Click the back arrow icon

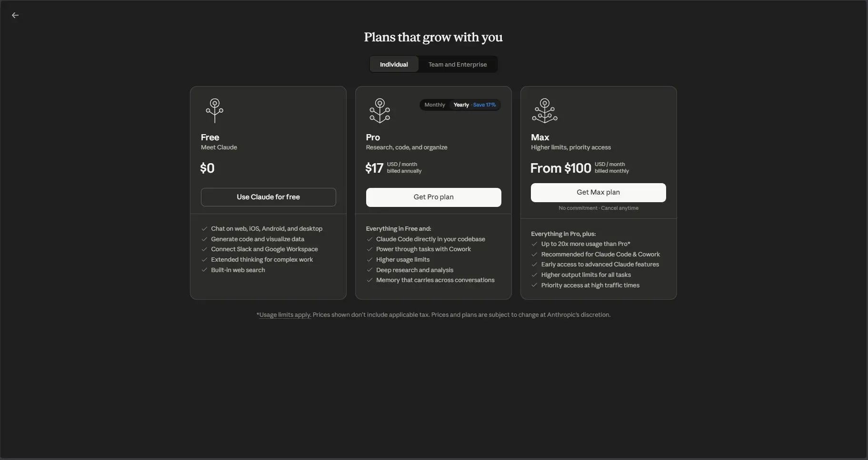[15, 15]
